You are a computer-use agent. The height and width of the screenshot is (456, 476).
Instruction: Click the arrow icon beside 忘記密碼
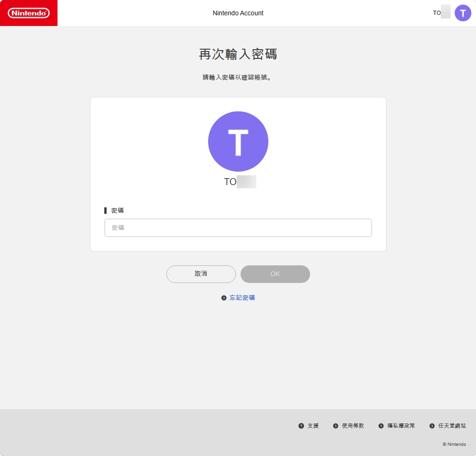coord(224,297)
